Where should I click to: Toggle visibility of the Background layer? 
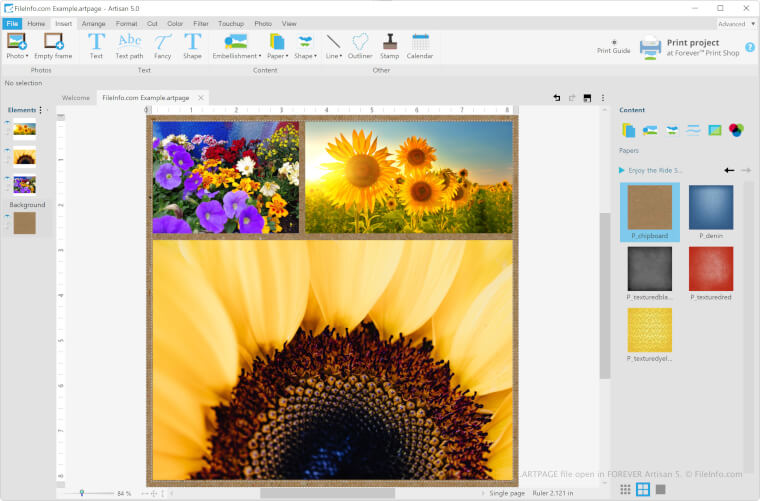click(8, 216)
